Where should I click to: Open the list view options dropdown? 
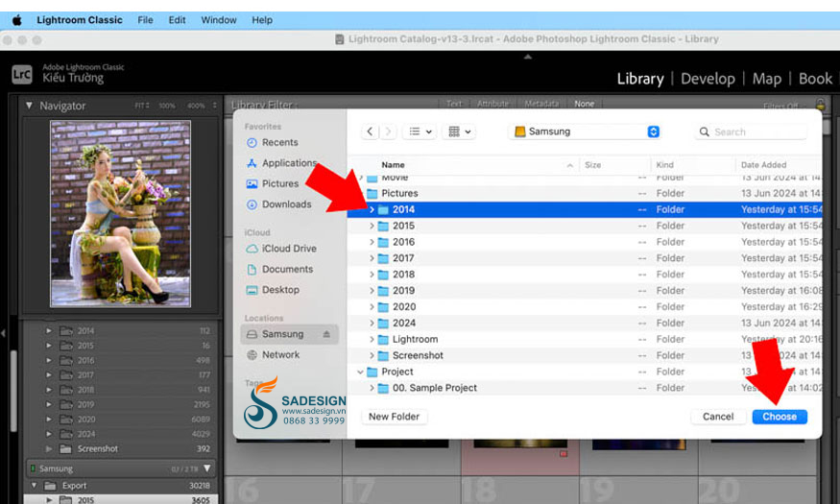click(x=420, y=132)
